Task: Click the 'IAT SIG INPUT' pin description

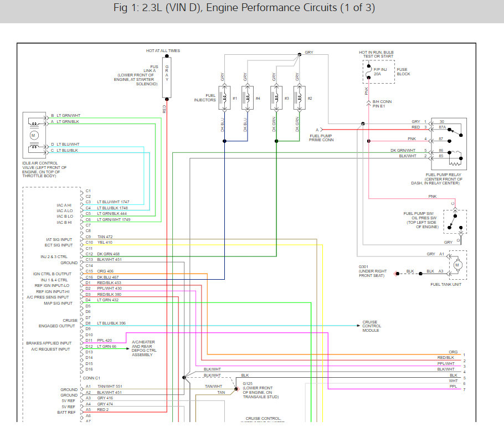Action: (x=59, y=239)
